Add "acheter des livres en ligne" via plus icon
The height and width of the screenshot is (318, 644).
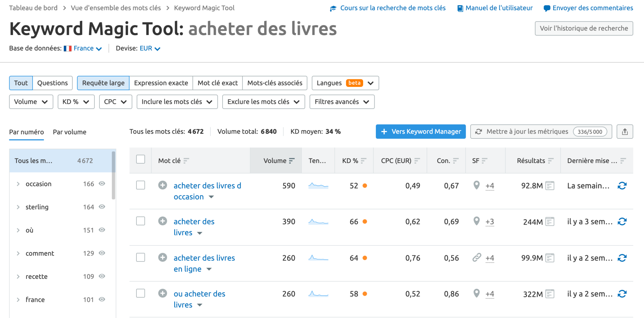tap(163, 257)
